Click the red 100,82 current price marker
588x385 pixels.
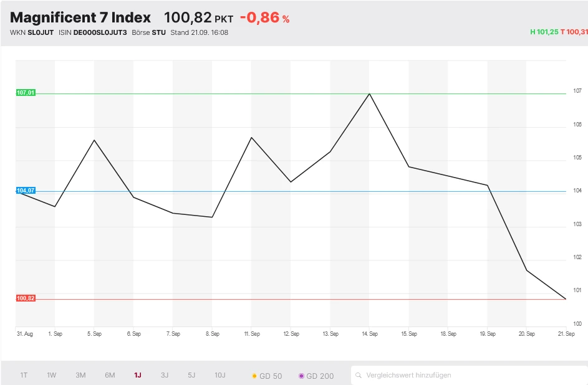pos(26,298)
